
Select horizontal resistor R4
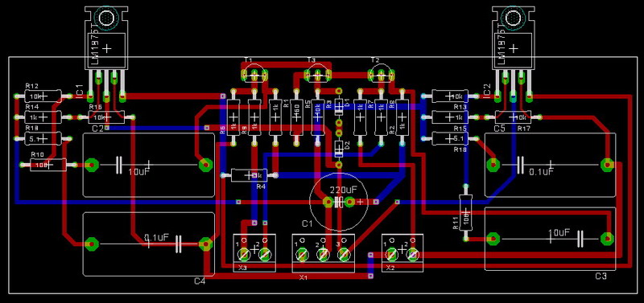click(249, 175)
